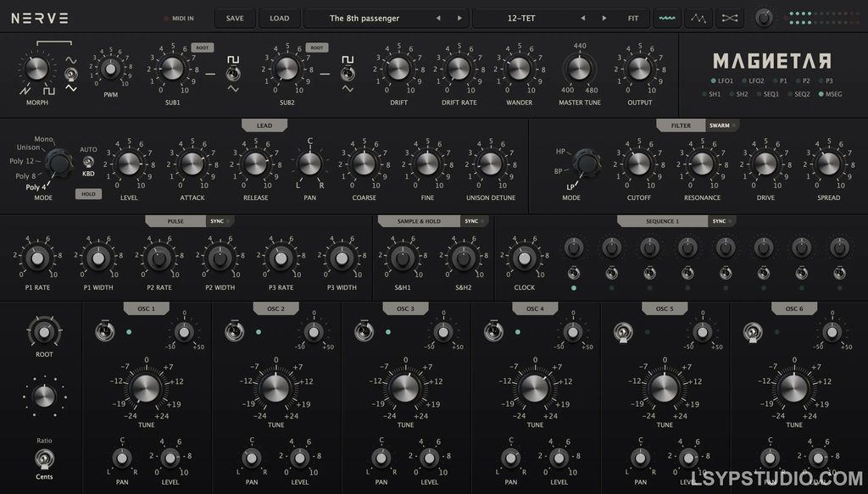Image resolution: width=868 pixels, height=494 pixels.
Task: Click the filter CUTOFF knob
Action: point(639,164)
